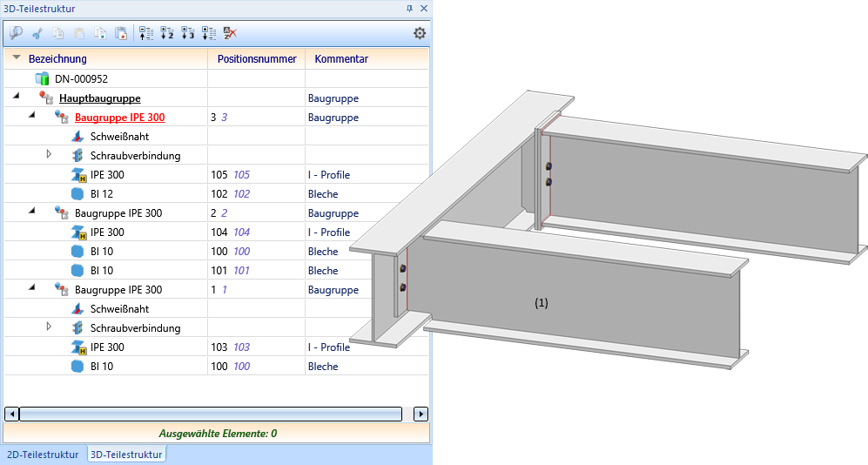Expand structure to level 2 icon

point(167,33)
